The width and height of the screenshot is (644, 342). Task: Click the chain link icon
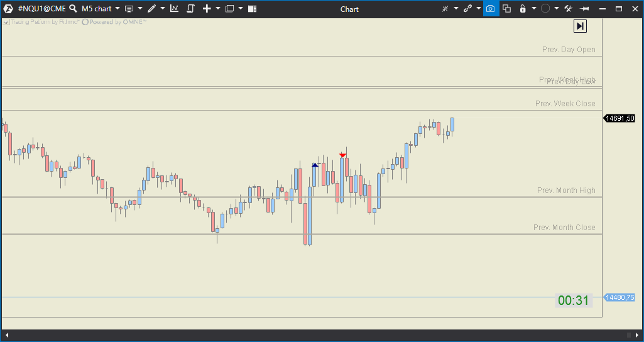point(468,9)
